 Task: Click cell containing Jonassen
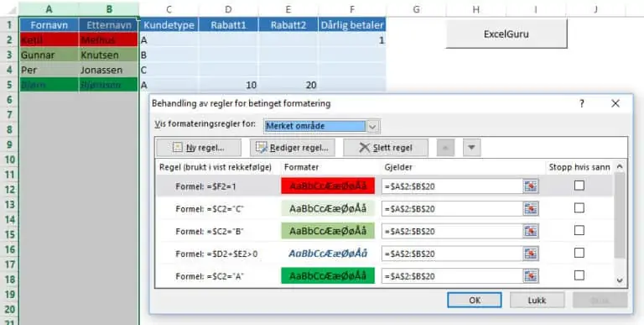(x=109, y=70)
